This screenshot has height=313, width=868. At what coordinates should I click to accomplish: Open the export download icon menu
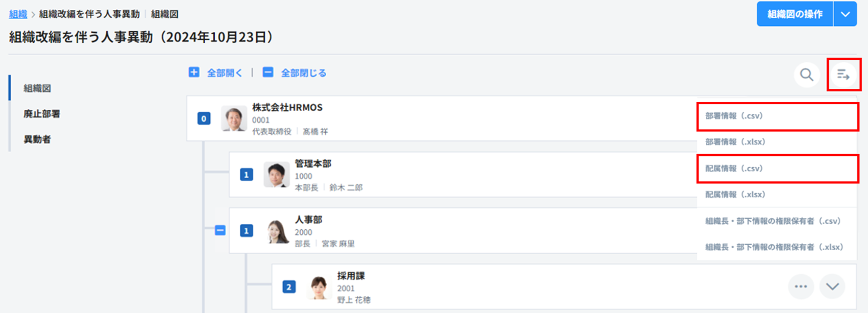click(x=843, y=75)
